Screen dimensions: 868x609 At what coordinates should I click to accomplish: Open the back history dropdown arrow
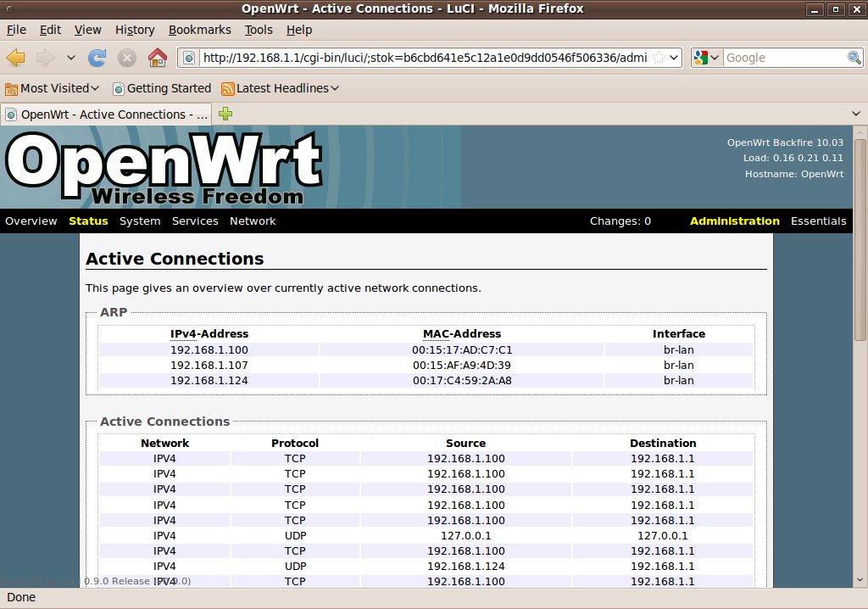pos(71,58)
